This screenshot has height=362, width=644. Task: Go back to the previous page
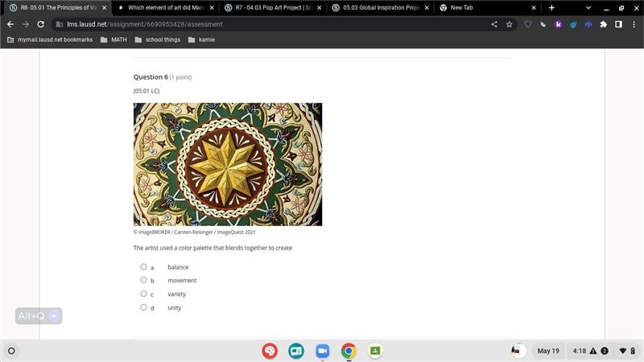[x=10, y=24]
